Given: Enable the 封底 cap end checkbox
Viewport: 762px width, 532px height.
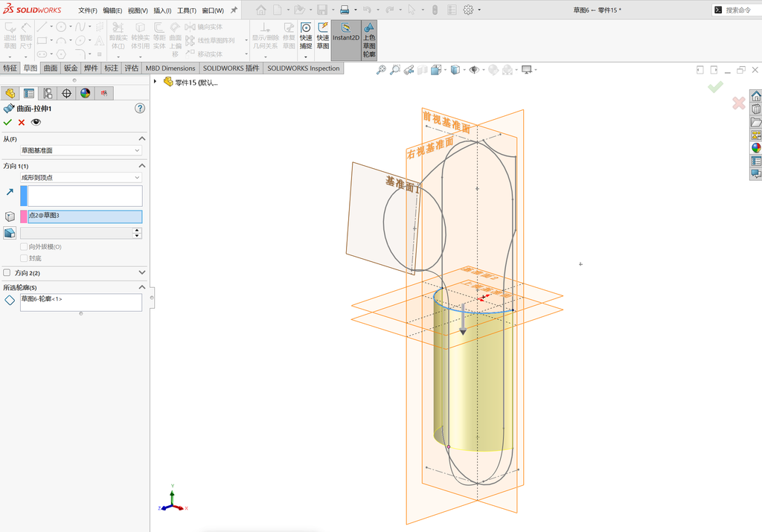Looking at the screenshot, I should [23, 258].
